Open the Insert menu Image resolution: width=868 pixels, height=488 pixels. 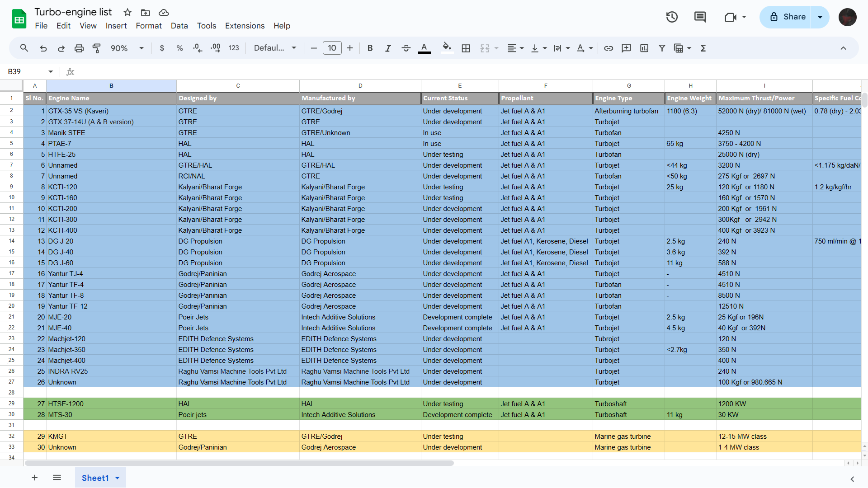click(x=116, y=26)
